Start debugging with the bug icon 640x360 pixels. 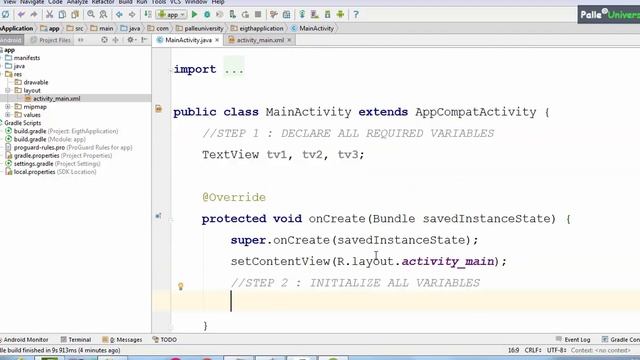point(207,15)
